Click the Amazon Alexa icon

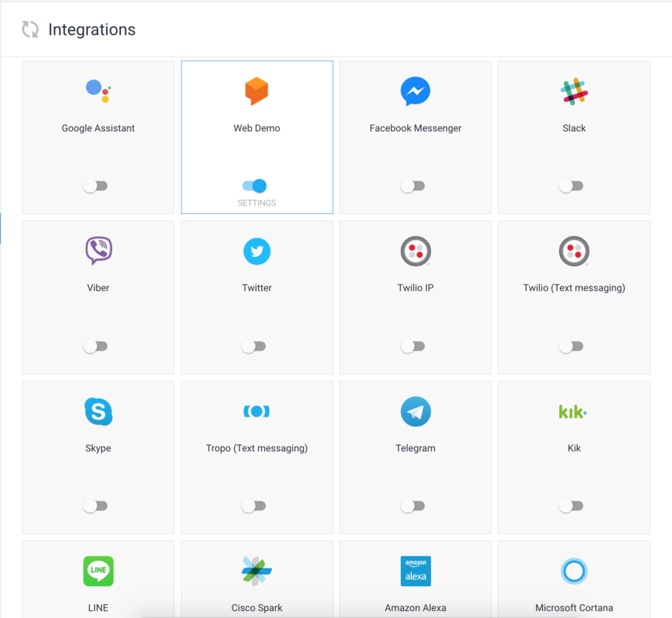click(x=415, y=572)
